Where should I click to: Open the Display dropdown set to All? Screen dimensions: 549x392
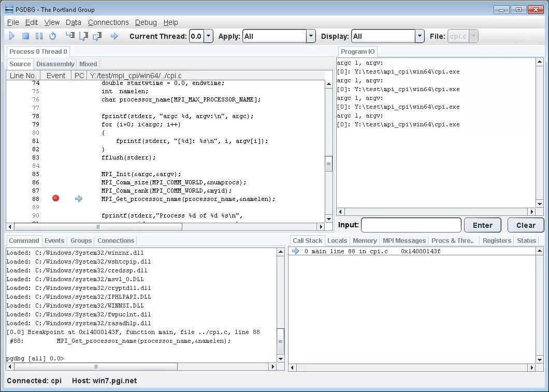coord(420,36)
